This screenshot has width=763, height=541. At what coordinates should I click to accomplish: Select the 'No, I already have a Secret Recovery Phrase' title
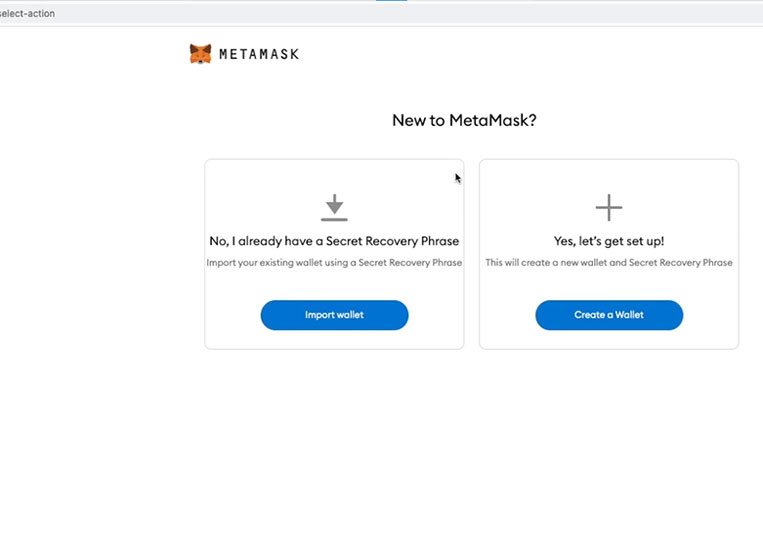coord(334,241)
